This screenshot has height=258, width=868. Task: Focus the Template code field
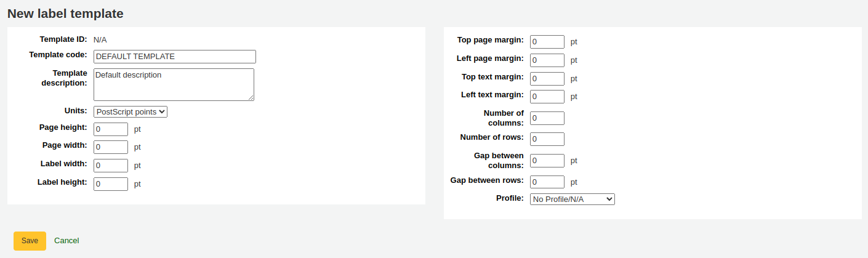[x=174, y=57]
